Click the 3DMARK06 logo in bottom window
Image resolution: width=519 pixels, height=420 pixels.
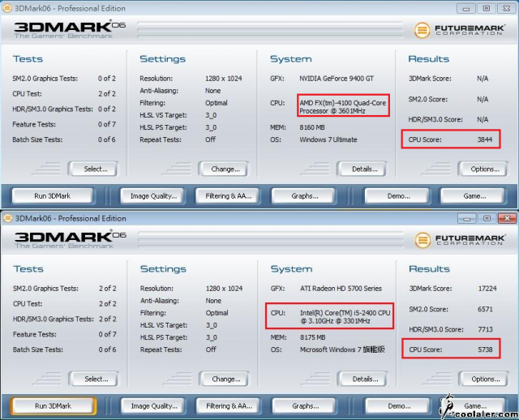(x=71, y=239)
